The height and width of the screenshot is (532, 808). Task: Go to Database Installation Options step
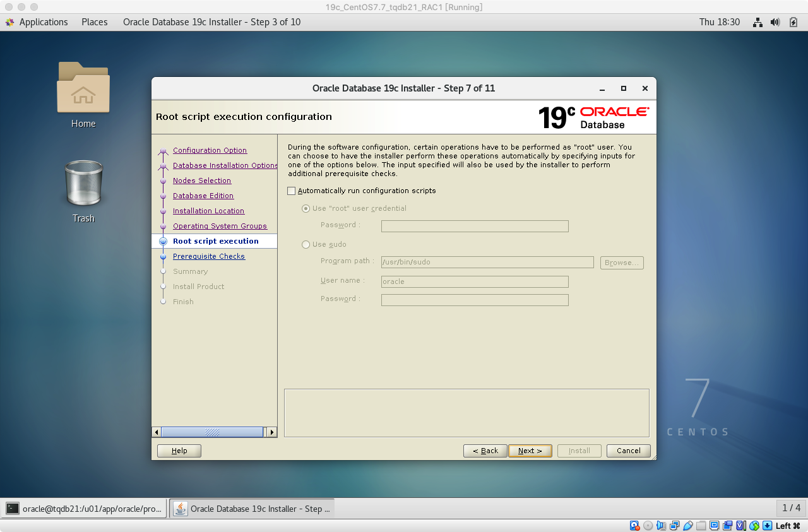pos(225,165)
